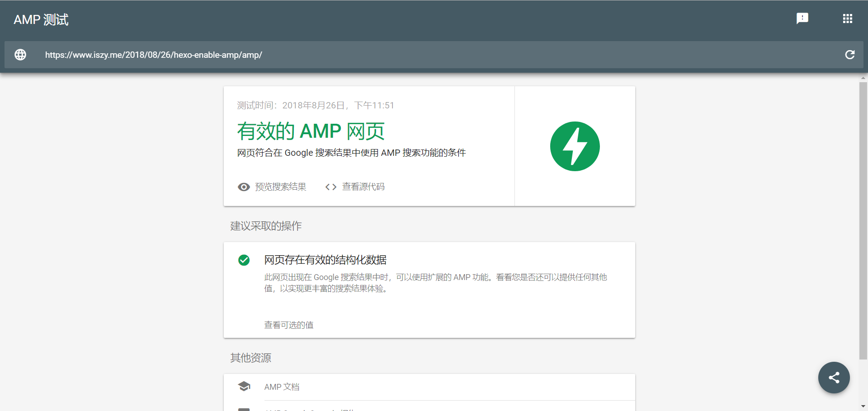Open 查看源代码 to view source

[363, 187]
